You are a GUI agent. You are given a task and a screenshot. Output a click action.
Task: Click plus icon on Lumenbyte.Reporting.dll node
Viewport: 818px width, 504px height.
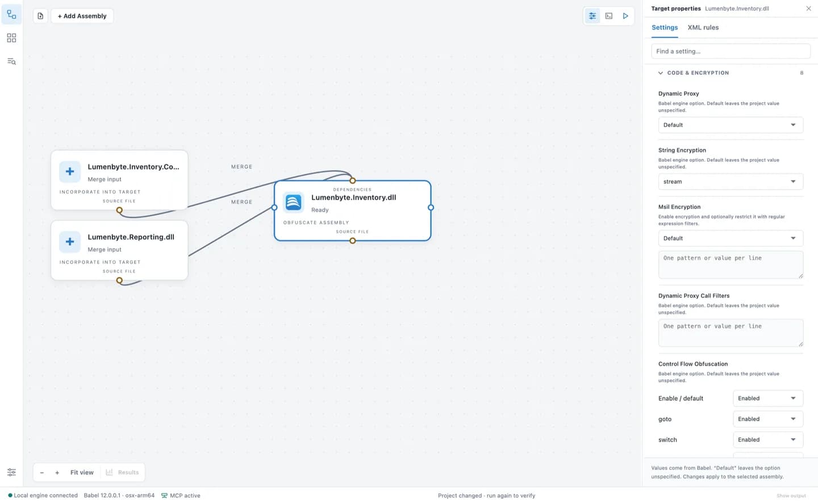(x=70, y=242)
